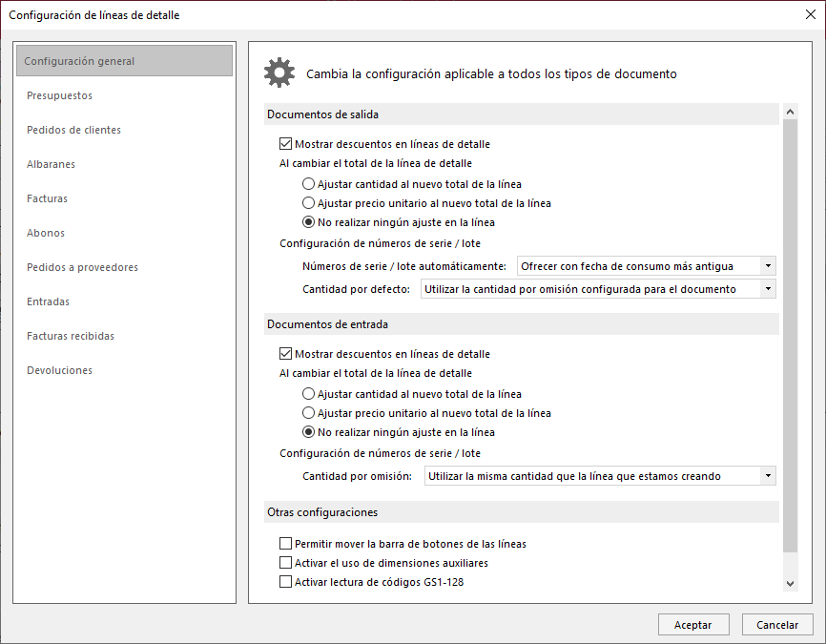Viewport: 826px width, 644px height.
Task: Open Pedidos de clientes section
Action: click(73, 130)
